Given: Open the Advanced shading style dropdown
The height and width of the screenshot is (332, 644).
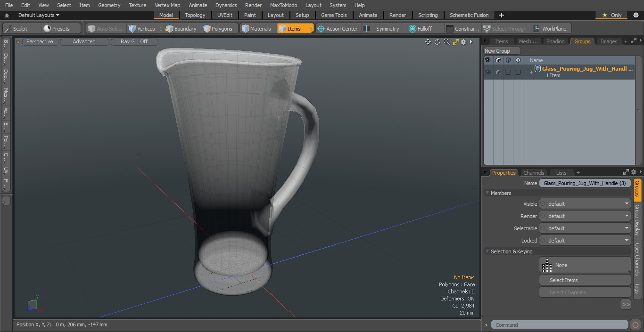Looking at the screenshot, I should click(84, 41).
